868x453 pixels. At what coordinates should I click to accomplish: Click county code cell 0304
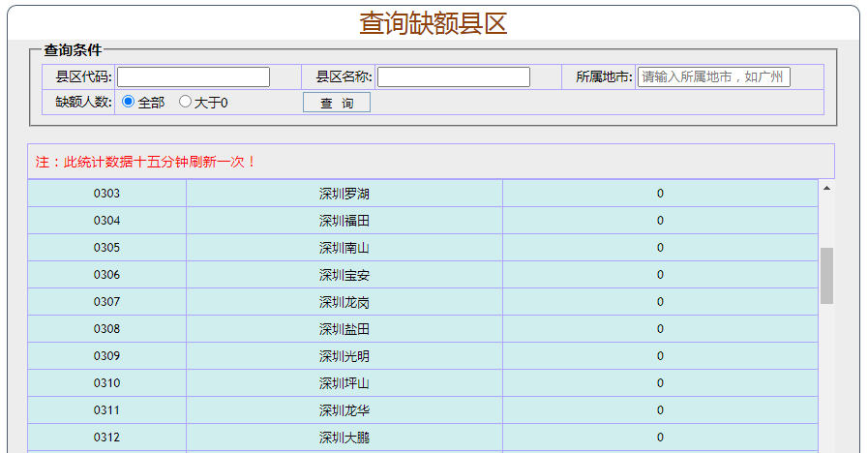point(106,221)
